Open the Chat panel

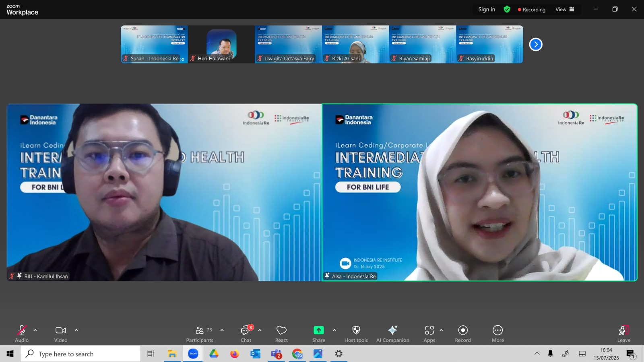(246, 334)
